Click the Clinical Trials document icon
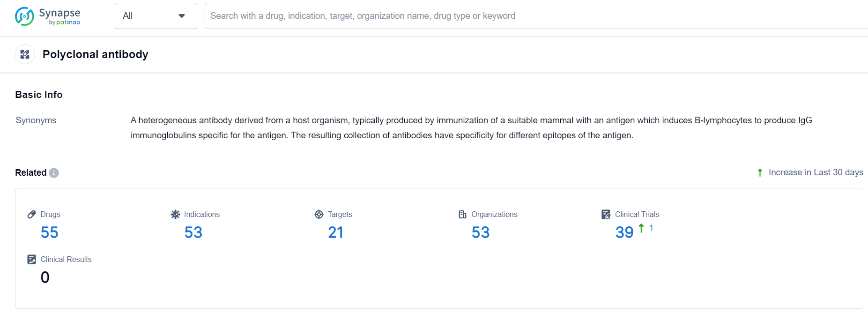868x314 pixels. click(606, 214)
